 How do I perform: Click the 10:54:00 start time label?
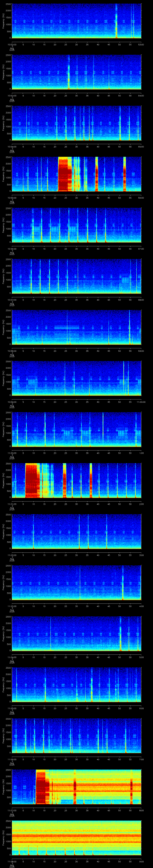tap(12, 147)
